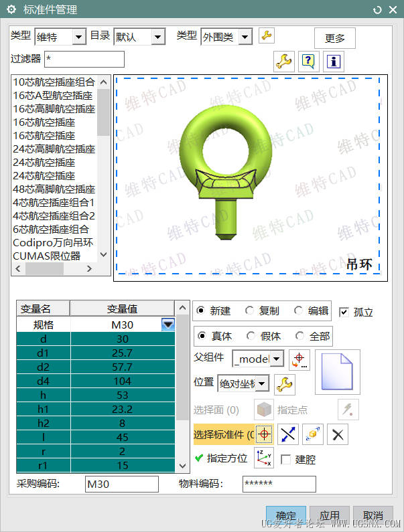Click the blue reverse direction arrows icon
Viewport: 404px width, 532px height.
[288, 434]
